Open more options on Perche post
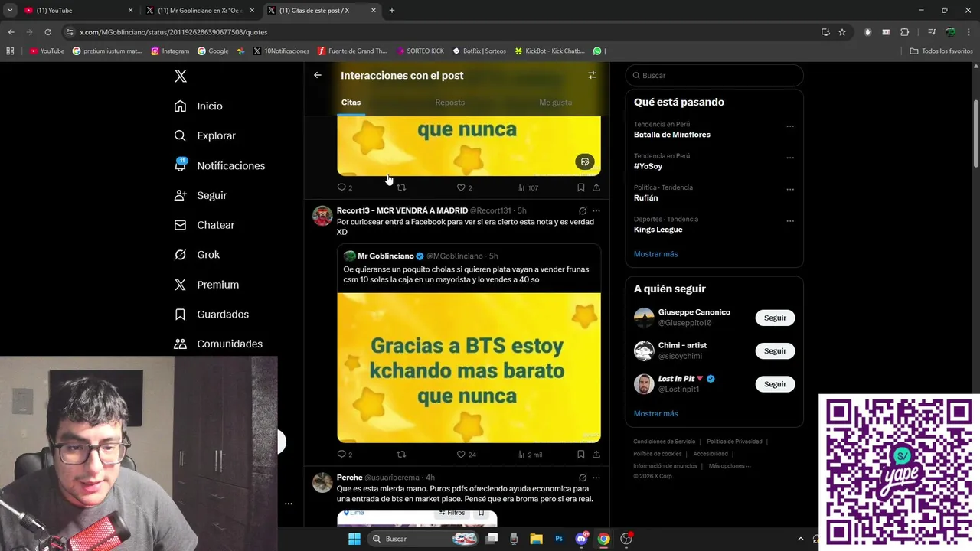The image size is (980, 551). click(x=596, y=478)
